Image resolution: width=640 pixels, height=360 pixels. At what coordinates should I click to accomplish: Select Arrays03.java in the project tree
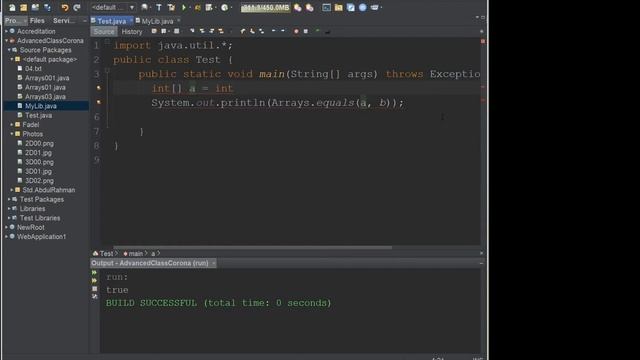pos(45,97)
